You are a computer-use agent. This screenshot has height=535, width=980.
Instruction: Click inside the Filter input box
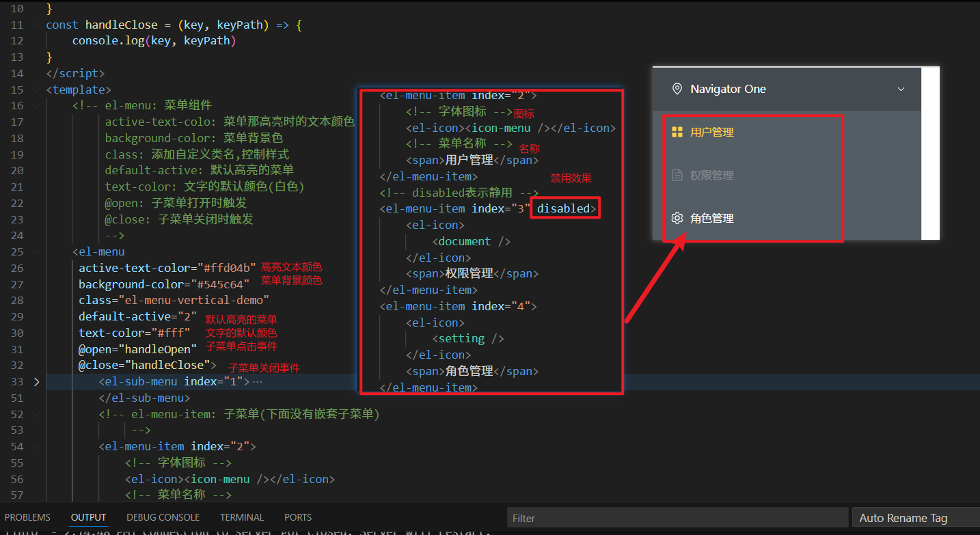[x=677, y=517]
